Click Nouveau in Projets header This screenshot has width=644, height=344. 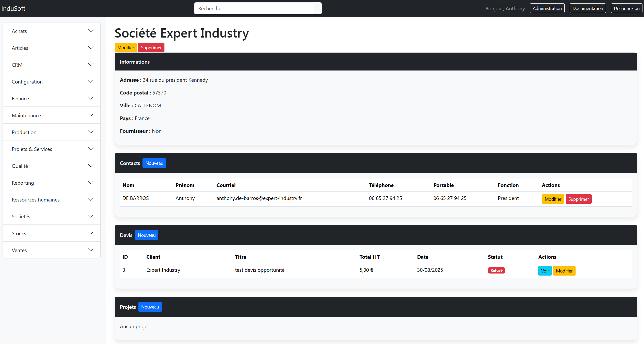coord(150,307)
